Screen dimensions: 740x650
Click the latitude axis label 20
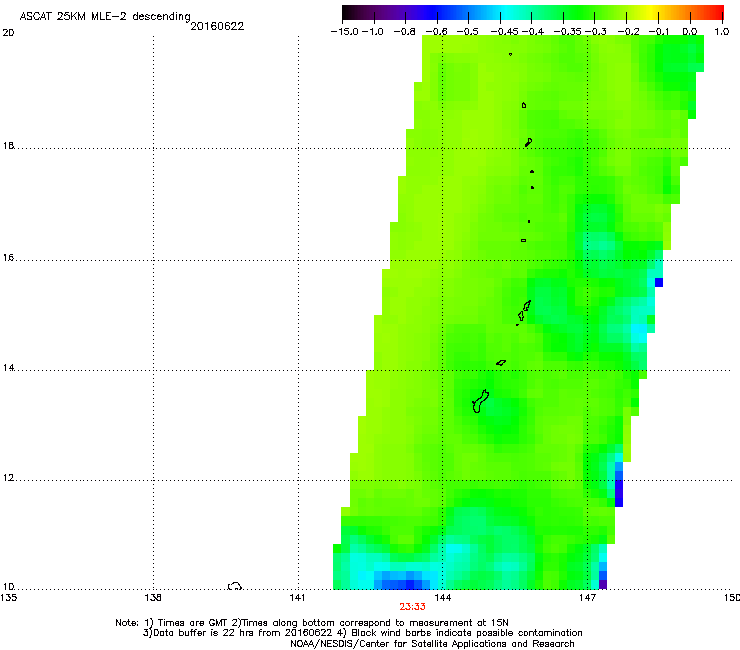tap(8, 33)
